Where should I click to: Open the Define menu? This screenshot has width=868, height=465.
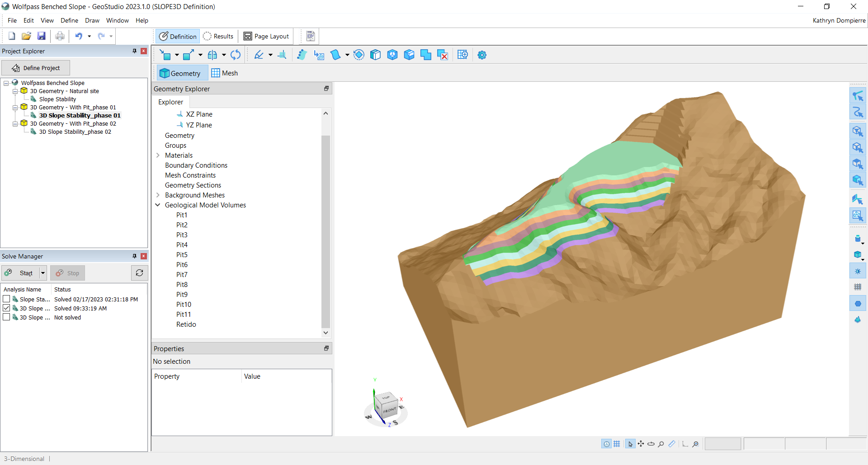[69, 20]
